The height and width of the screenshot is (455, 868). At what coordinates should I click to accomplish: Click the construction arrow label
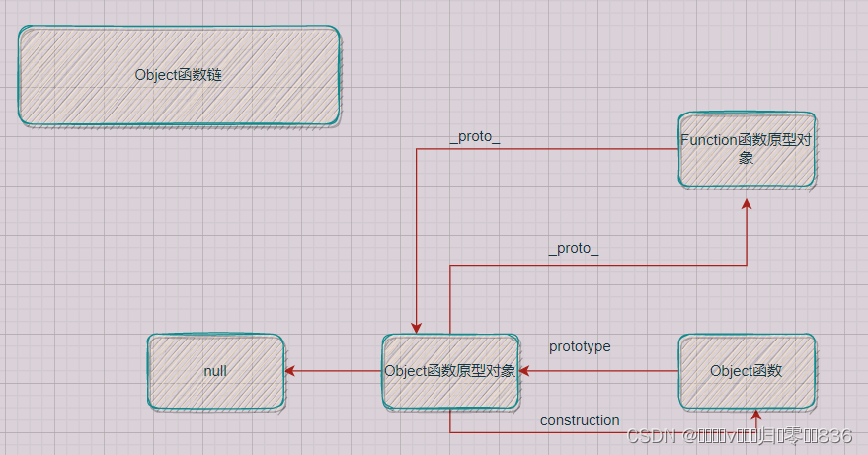580,420
